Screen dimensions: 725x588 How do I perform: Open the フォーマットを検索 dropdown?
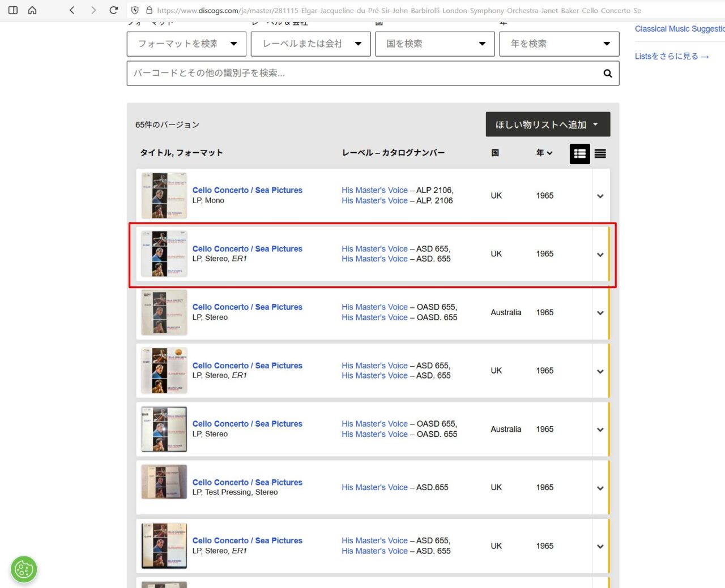(186, 44)
